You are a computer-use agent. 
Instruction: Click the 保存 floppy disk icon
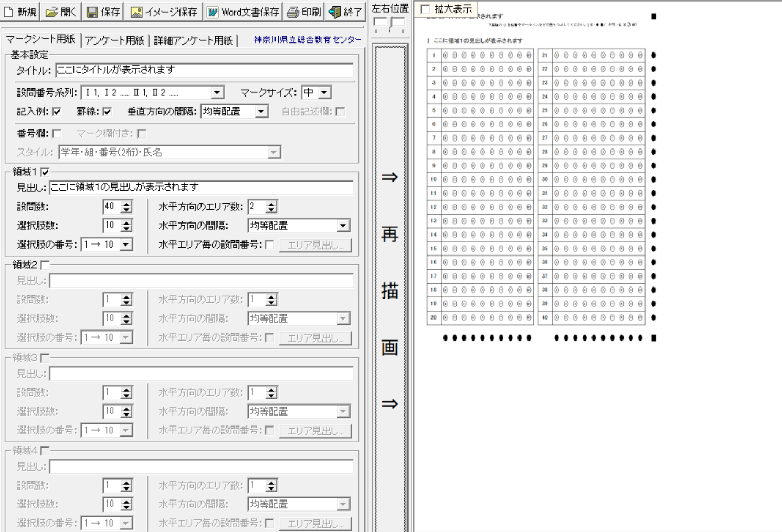point(92,12)
